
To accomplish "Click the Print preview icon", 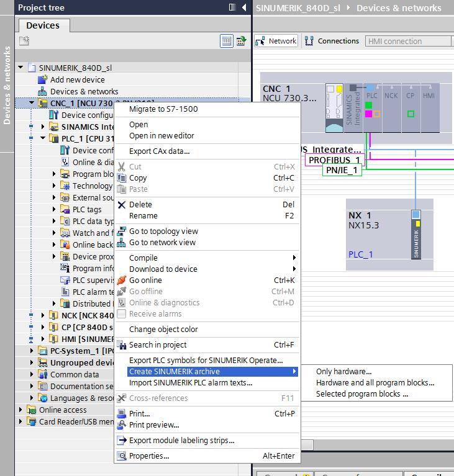I will click(122, 424).
